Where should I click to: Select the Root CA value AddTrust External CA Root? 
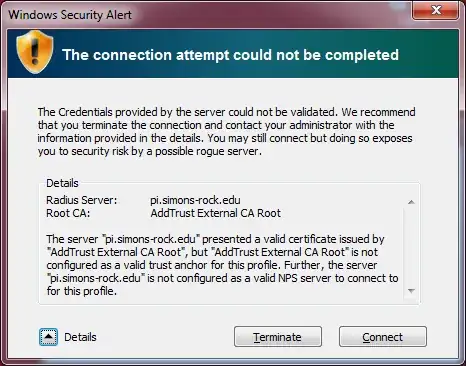216,213
